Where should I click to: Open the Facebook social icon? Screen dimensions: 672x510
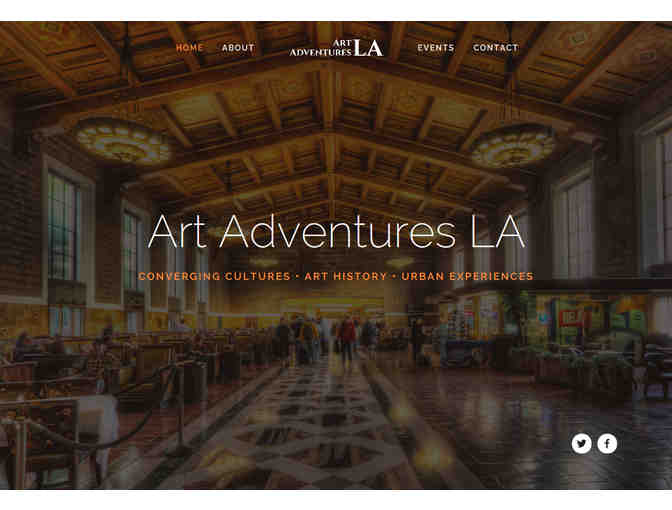tap(607, 444)
